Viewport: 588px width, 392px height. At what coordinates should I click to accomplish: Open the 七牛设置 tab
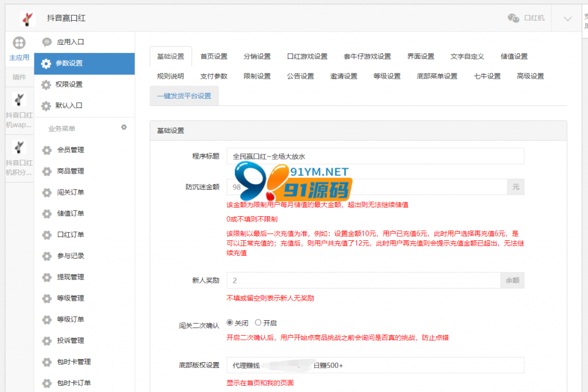tap(487, 76)
